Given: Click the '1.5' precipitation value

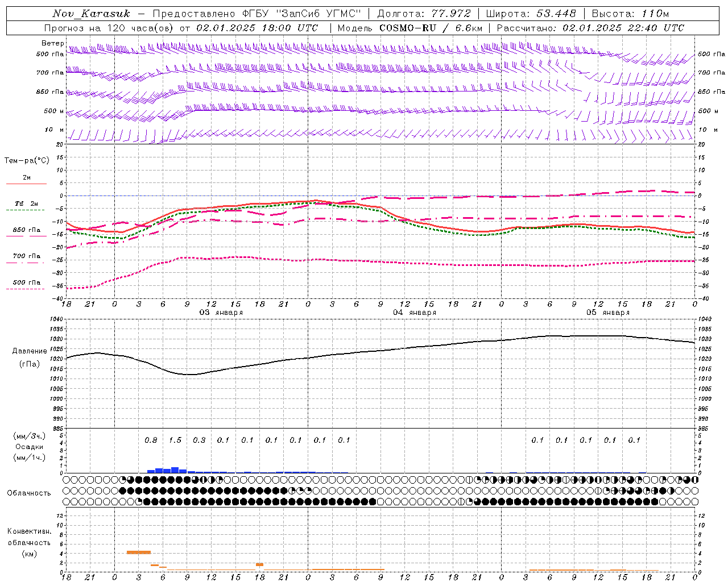Looking at the screenshot, I should point(175,440).
